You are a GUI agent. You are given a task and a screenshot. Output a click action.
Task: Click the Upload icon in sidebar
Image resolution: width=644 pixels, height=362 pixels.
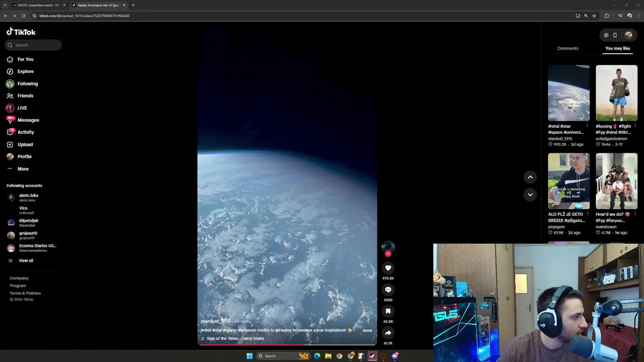point(10,144)
